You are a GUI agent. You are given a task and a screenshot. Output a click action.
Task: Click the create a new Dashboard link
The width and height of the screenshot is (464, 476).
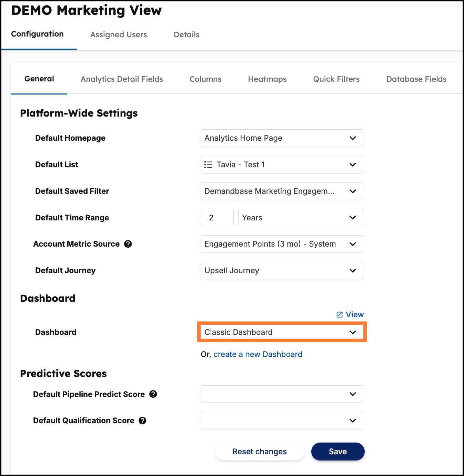[258, 354]
